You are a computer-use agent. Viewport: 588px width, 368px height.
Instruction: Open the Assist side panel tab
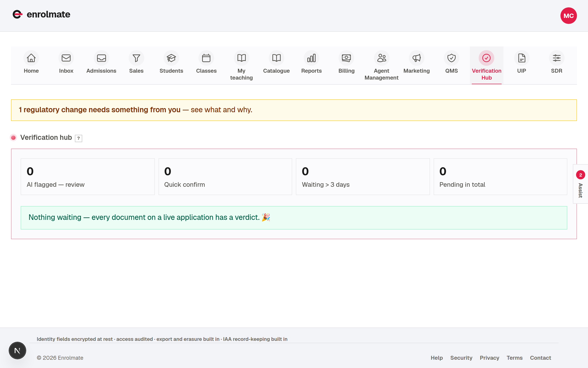[580, 184]
